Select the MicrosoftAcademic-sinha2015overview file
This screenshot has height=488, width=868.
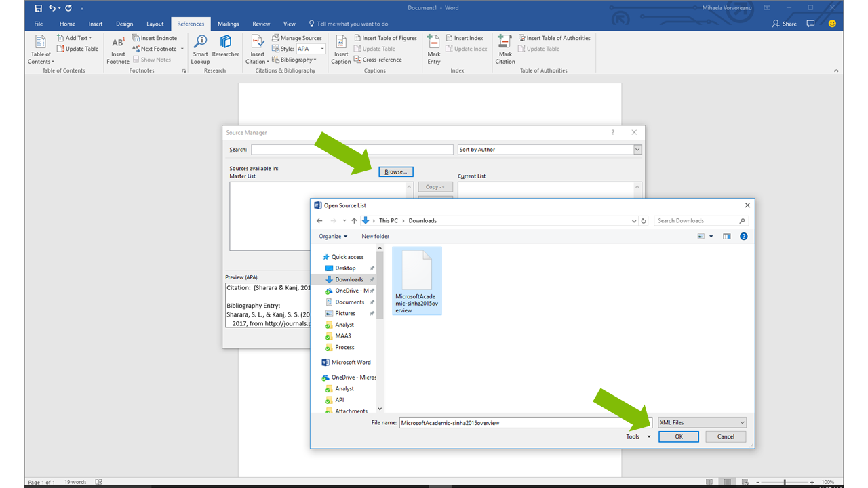417,281
